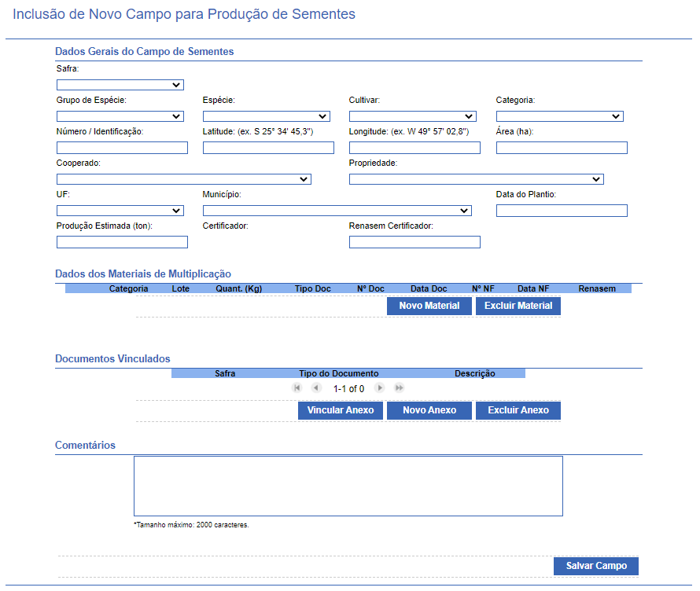Click Vincular Anexo button
This screenshot has width=700, height=591.
341,410
